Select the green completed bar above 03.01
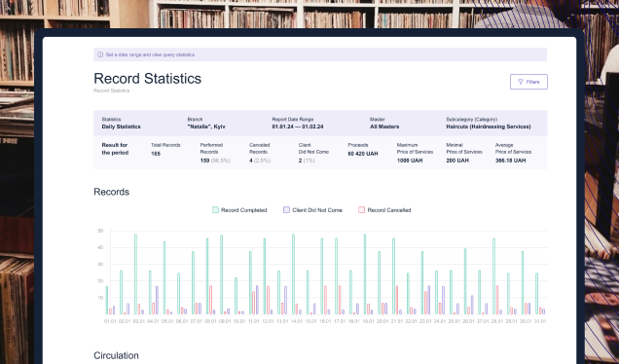The height and width of the screenshot is (364, 619). [136, 274]
